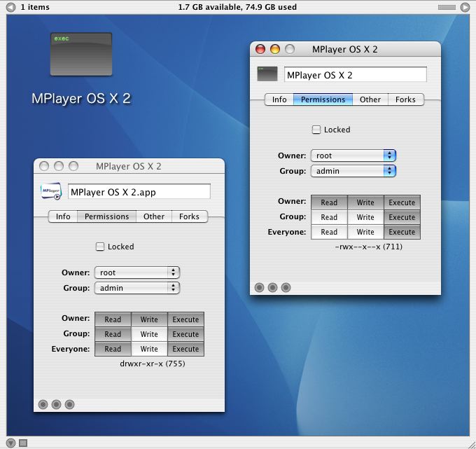Click third round bottom button in front window
The image size is (476, 449).
click(286, 287)
